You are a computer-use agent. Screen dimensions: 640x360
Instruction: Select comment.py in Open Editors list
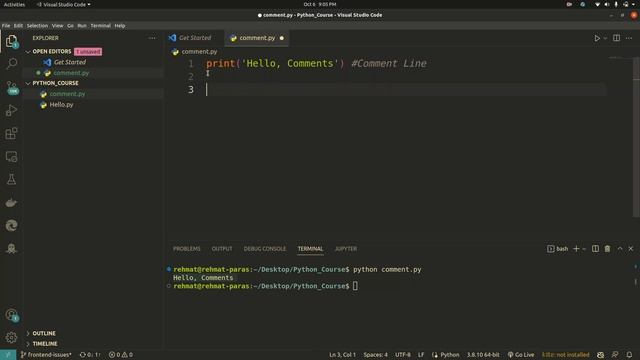pyautogui.click(x=71, y=73)
